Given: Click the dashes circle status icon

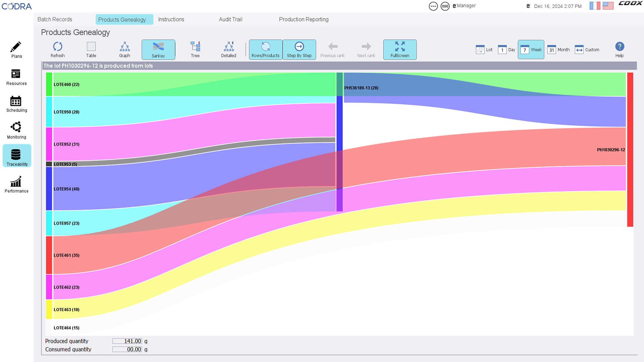Looking at the screenshot, I should (433, 6).
